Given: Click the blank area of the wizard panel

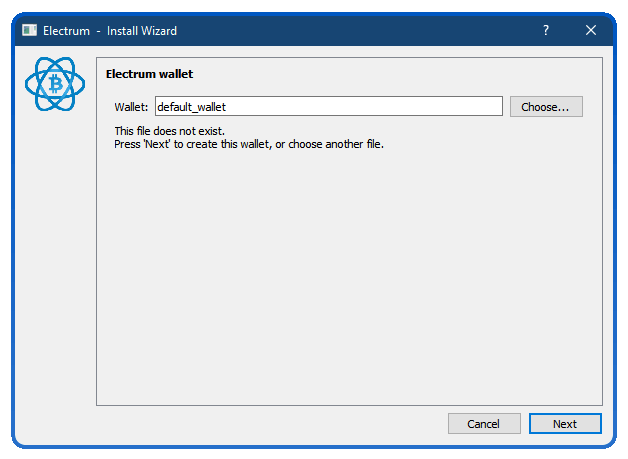Looking at the screenshot, I should click(x=349, y=276).
